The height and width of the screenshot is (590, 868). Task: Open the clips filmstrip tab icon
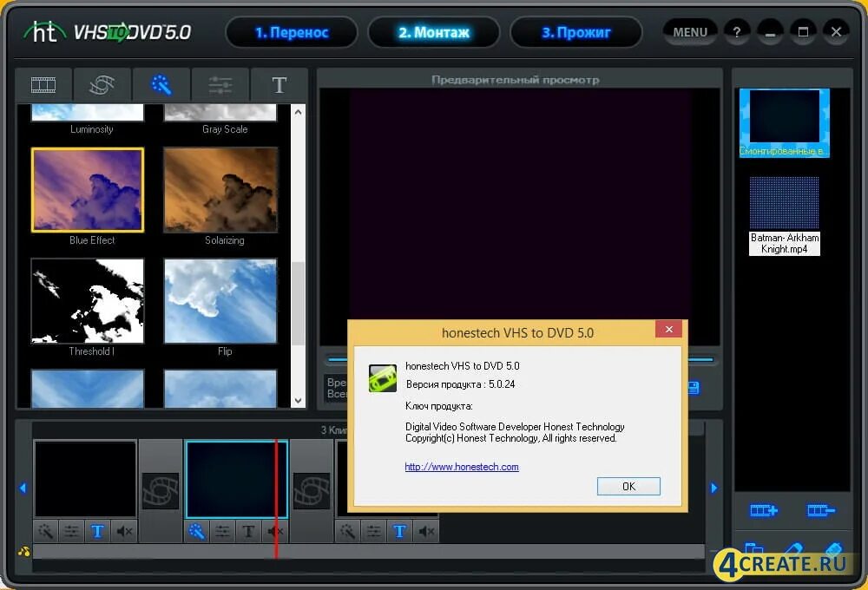pos(43,85)
